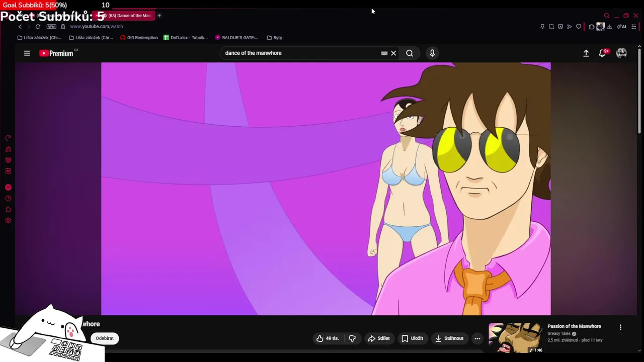
Task: Toggle ad blocker shield icon
Action: point(560,27)
